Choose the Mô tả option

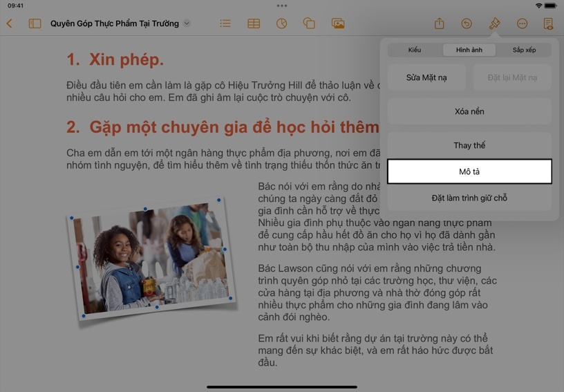pyautogui.click(x=469, y=171)
